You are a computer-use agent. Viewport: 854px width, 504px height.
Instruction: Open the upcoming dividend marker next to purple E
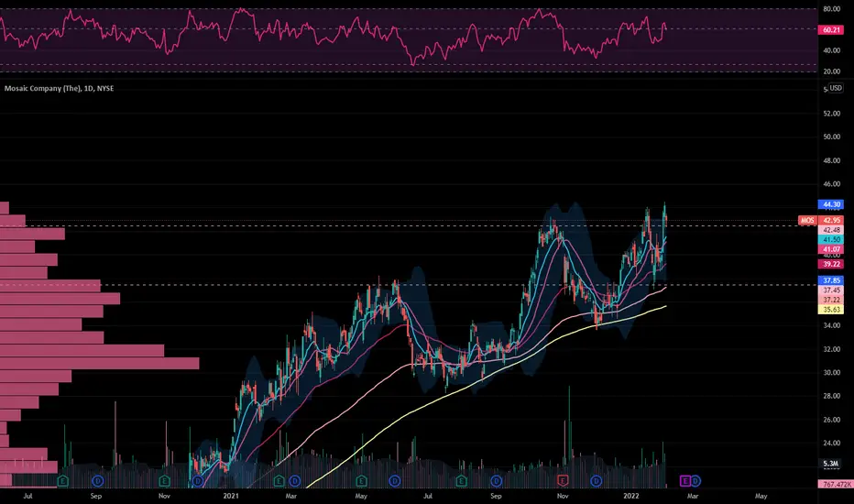click(x=695, y=481)
